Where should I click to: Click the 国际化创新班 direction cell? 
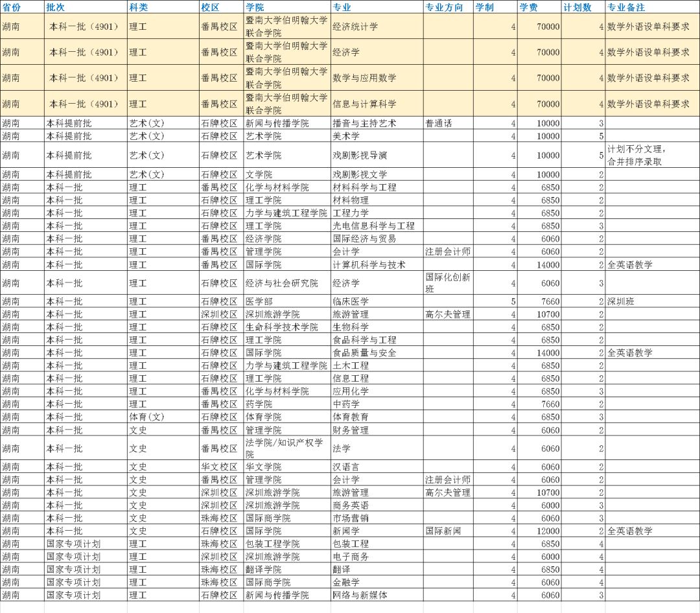[448, 283]
